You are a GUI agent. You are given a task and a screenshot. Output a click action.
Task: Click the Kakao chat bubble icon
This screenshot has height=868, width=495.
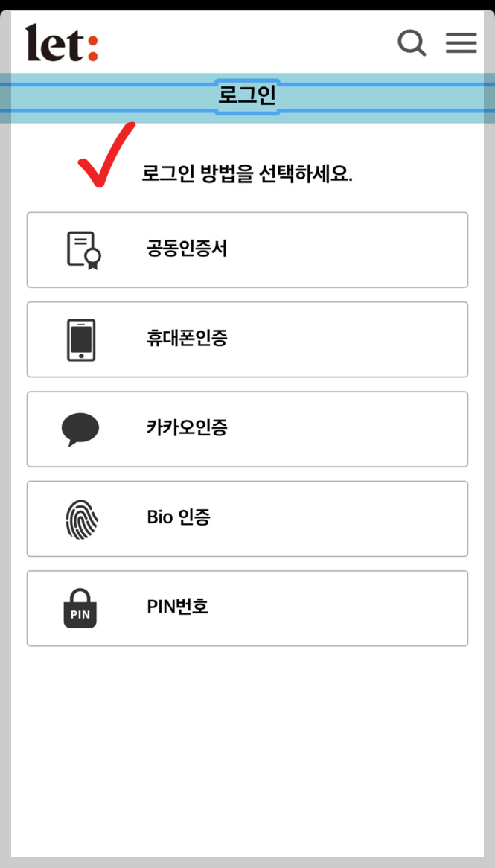pos(80,428)
